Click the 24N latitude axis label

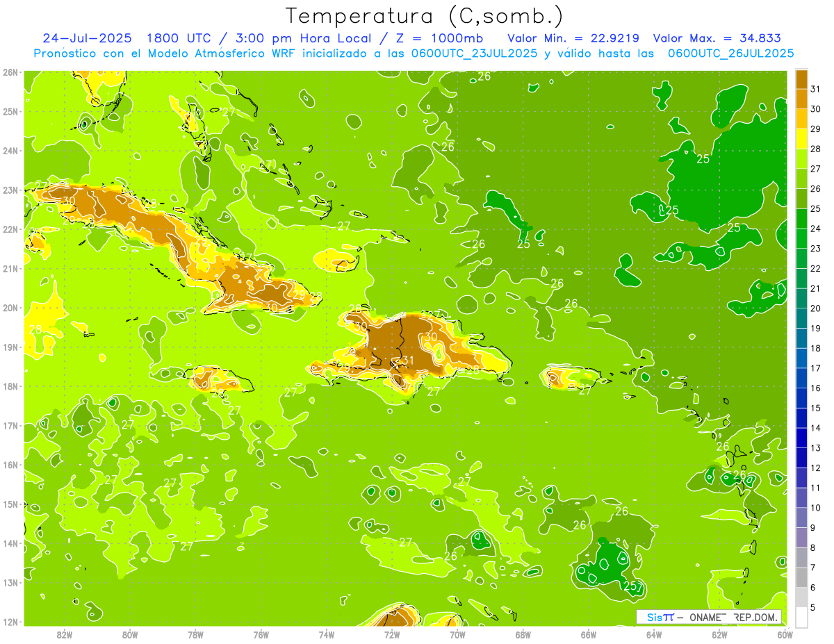pos(11,151)
